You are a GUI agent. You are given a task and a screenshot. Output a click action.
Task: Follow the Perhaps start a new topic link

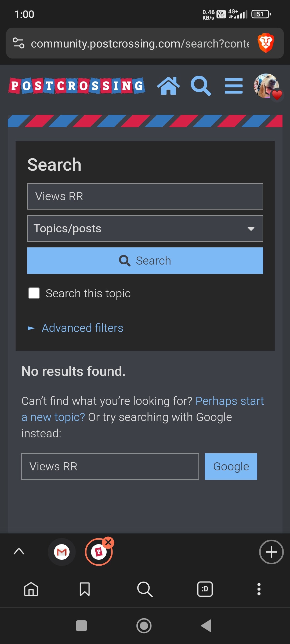coord(143,409)
